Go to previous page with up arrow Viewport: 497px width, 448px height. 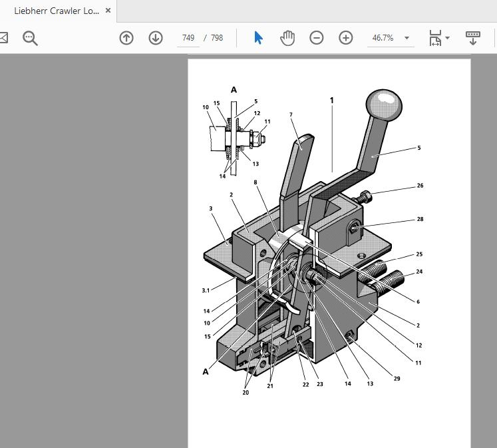[126, 38]
